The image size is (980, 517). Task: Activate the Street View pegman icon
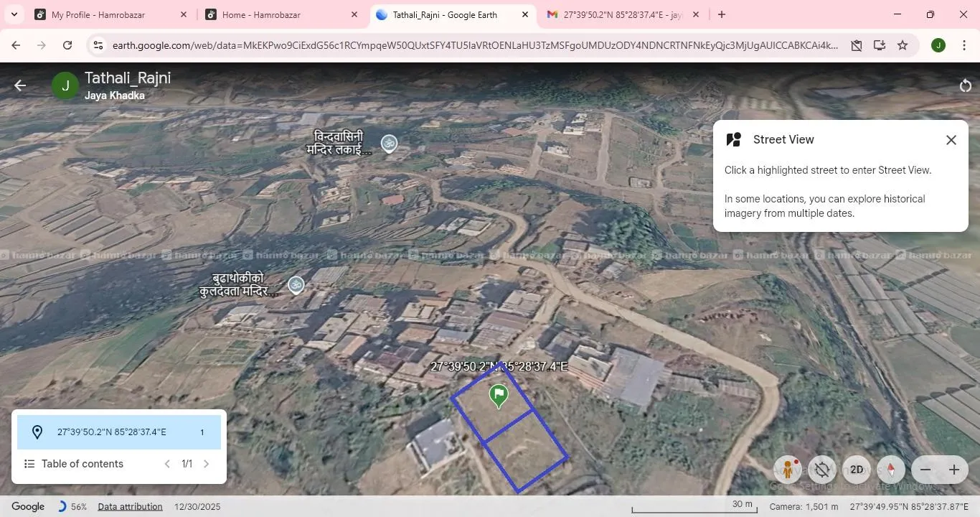coord(788,470)
